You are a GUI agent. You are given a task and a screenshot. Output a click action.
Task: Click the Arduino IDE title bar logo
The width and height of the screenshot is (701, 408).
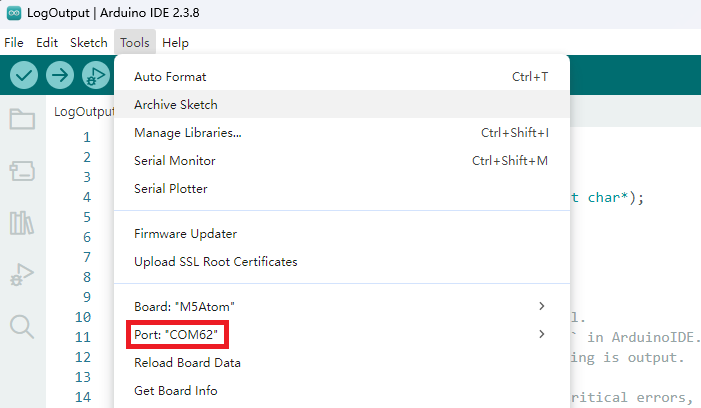13,14
